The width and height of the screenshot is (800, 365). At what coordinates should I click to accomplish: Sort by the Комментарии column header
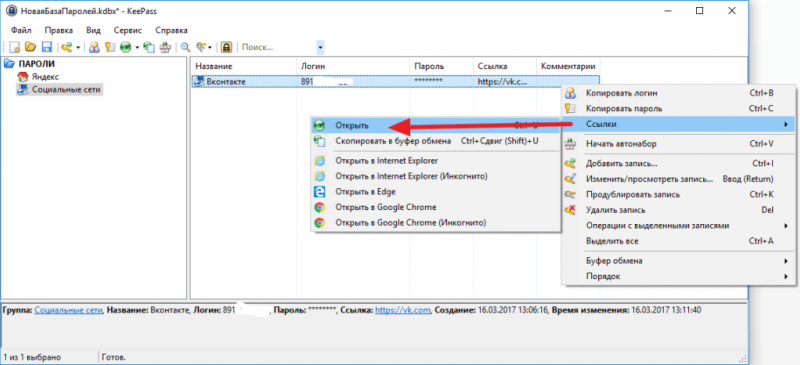[568, 66]
